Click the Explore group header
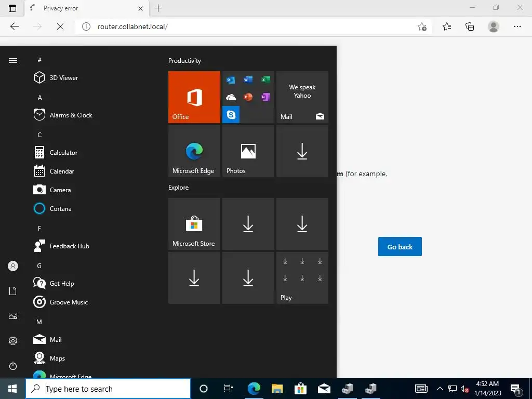The height and width of the screenshot is (399, 532). click(x=179, y=187)
